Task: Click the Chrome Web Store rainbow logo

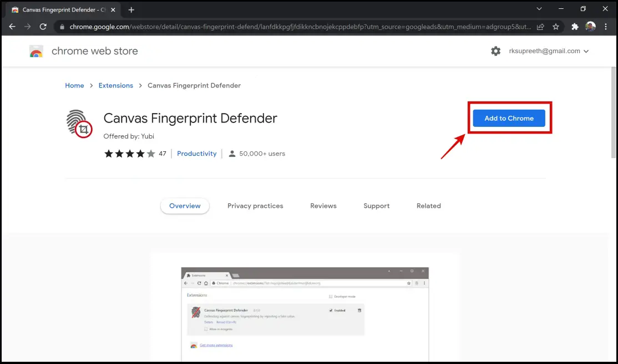Action: [36, 51]
